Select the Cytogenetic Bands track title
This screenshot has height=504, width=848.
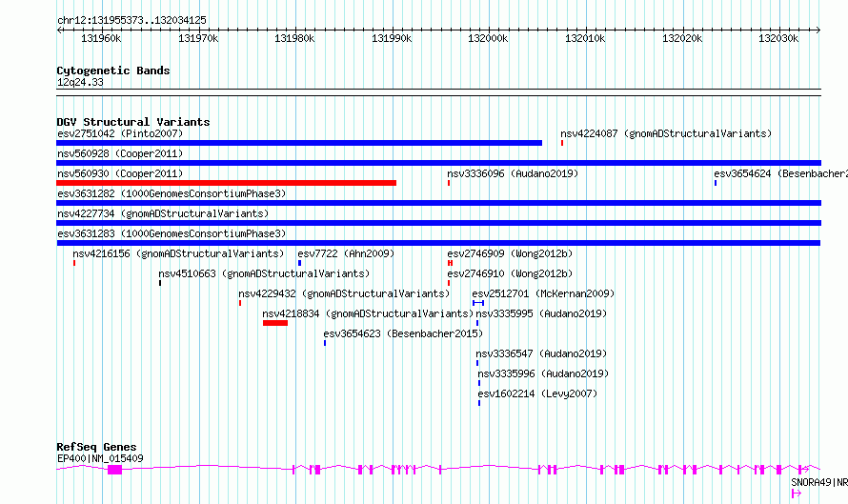[x=113, y=71]
